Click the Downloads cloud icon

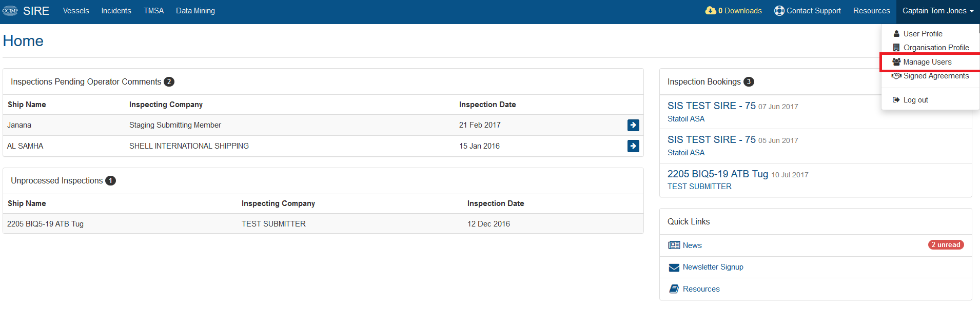[711, 11]
